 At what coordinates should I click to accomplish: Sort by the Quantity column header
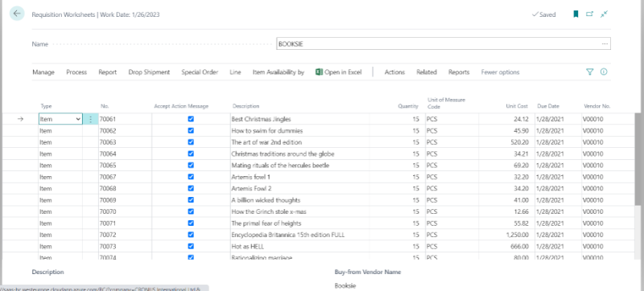click(x=408, y=106)
